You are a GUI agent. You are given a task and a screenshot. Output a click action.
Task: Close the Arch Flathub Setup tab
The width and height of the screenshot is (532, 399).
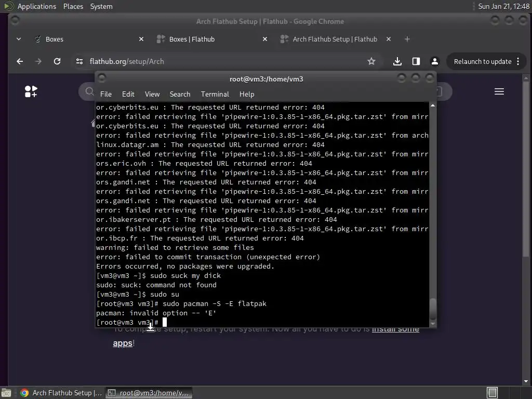point(389,39)
